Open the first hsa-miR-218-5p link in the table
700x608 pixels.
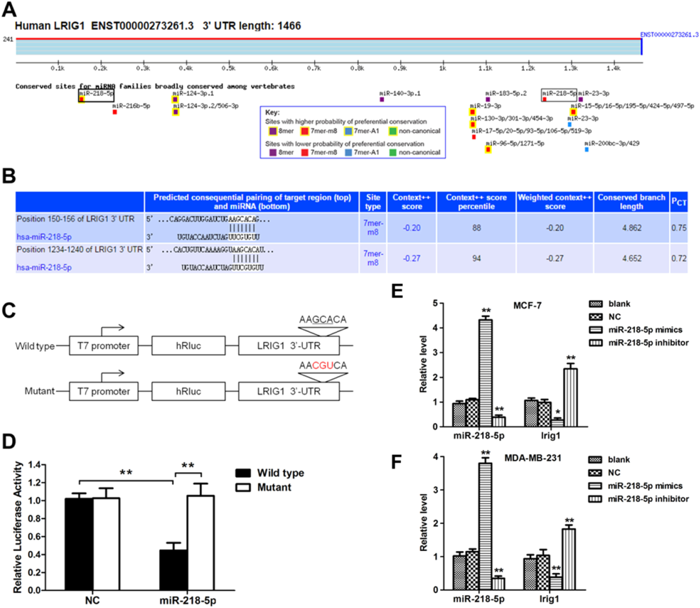point(44,237)
